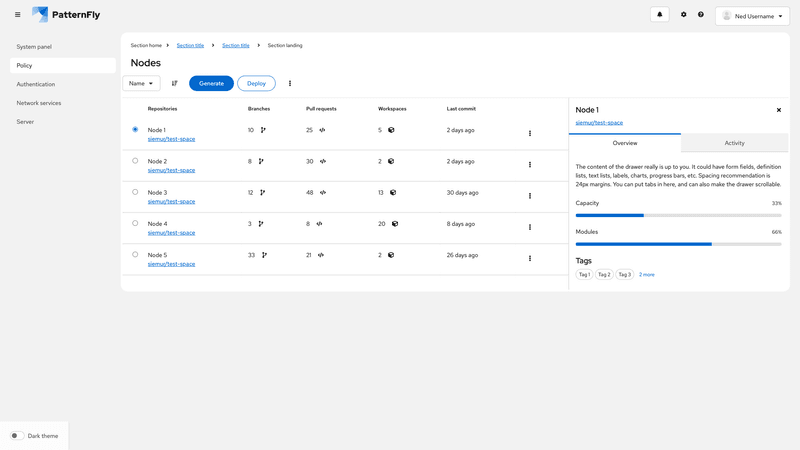Click the Capacity progress bar

(678, 215)
